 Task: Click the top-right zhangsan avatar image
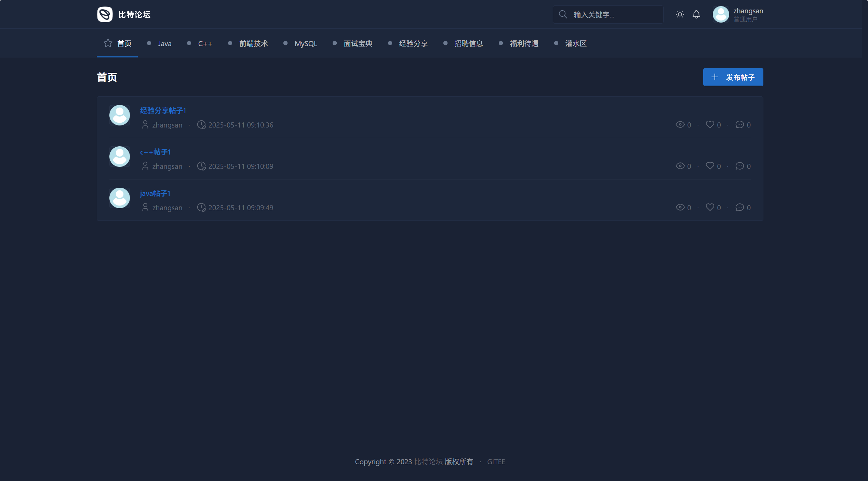point(721,14)
